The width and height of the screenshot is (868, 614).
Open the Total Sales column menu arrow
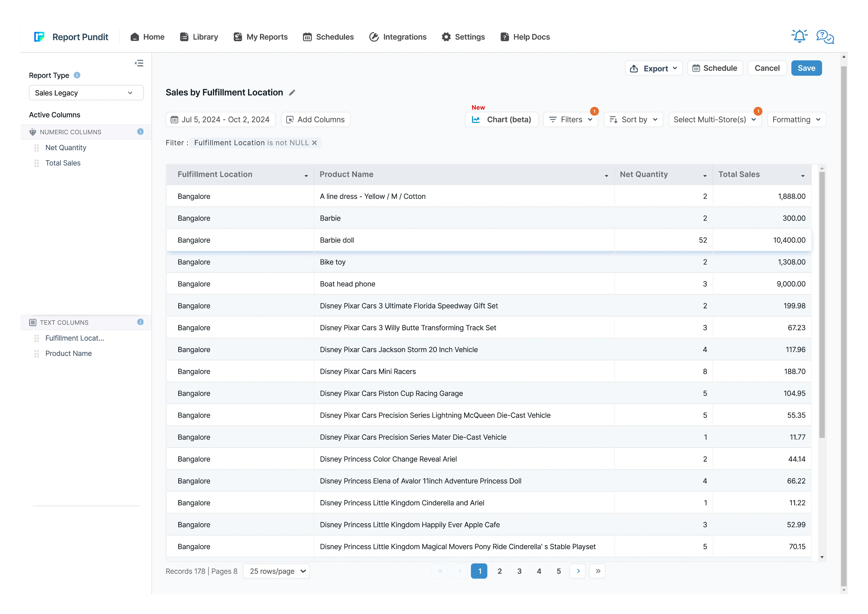coord(803,176)
